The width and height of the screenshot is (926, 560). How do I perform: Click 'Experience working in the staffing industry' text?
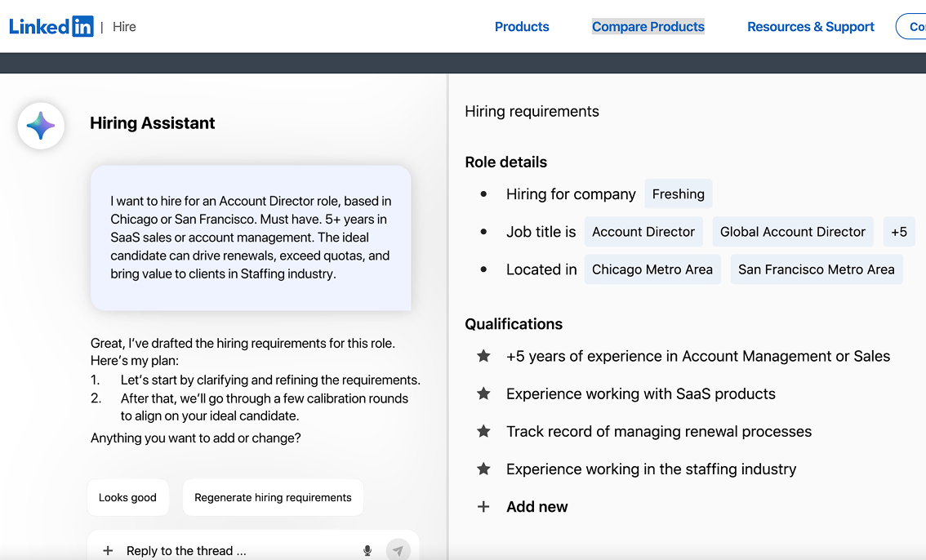click(652, 469)
